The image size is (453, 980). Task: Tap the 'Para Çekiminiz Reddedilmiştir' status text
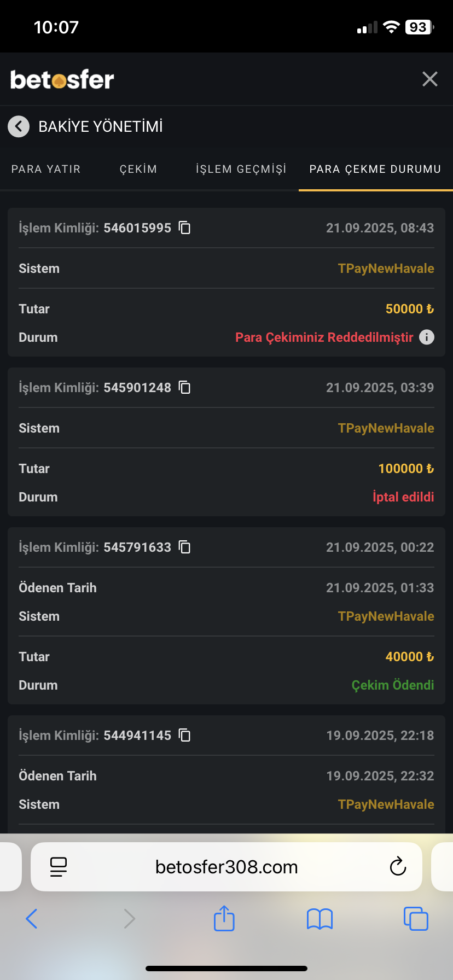coord(324,337)
